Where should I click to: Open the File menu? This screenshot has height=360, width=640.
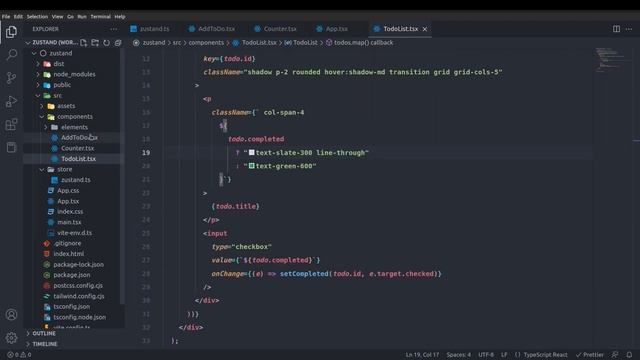click(x=6, y=17)
